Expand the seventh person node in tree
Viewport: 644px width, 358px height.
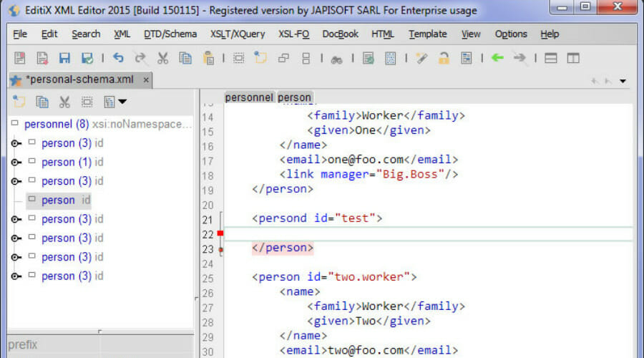(16, 257)
